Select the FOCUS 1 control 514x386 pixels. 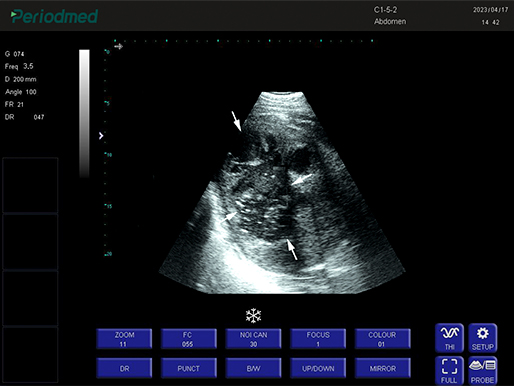coord(318,339)
